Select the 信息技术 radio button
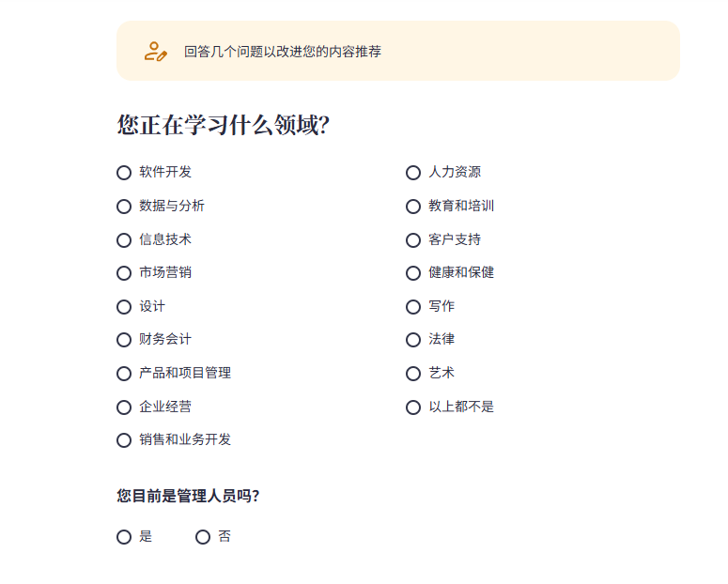This screenshot has width=728, height=584. [124, 240]
